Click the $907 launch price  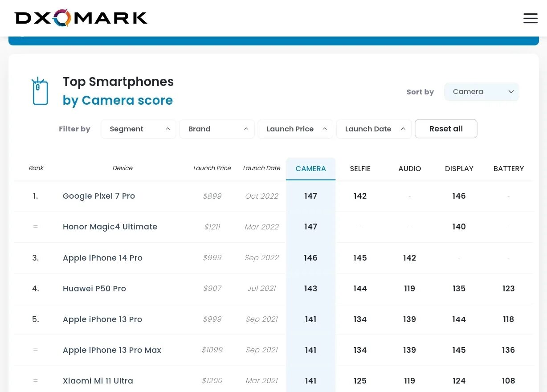pyautogui.click(x=212, y=289)
